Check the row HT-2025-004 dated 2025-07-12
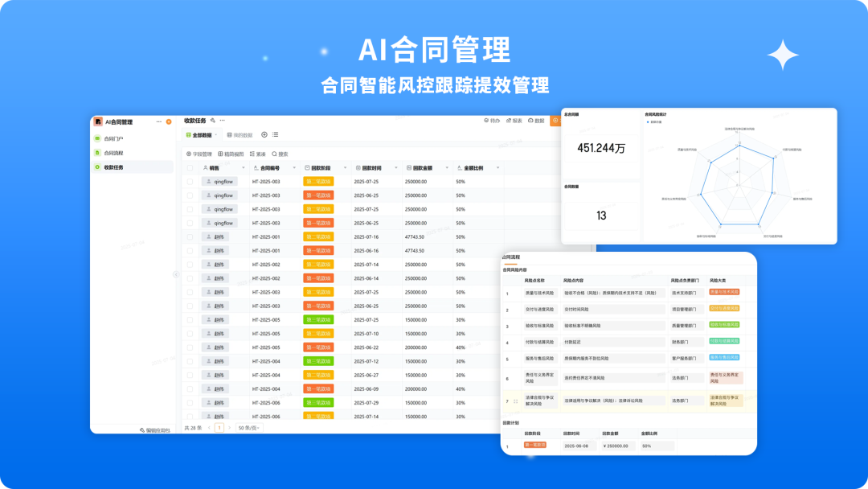 coord(190,361)
